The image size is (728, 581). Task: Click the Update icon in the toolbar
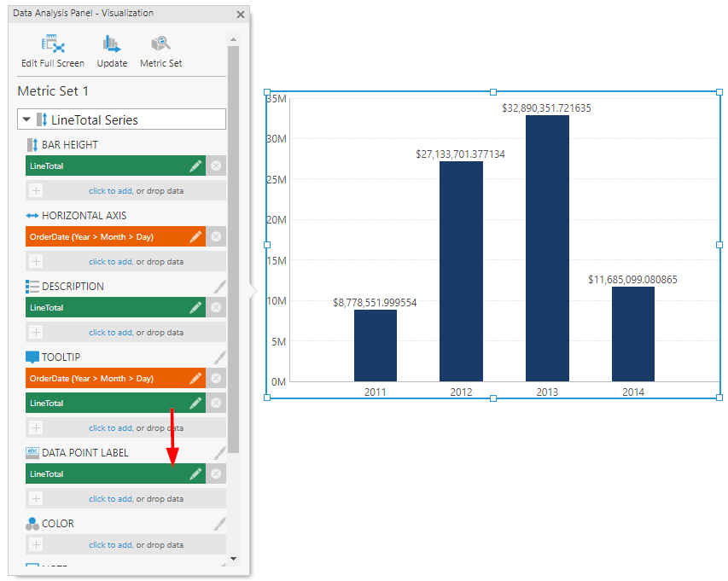coord(112,49)
